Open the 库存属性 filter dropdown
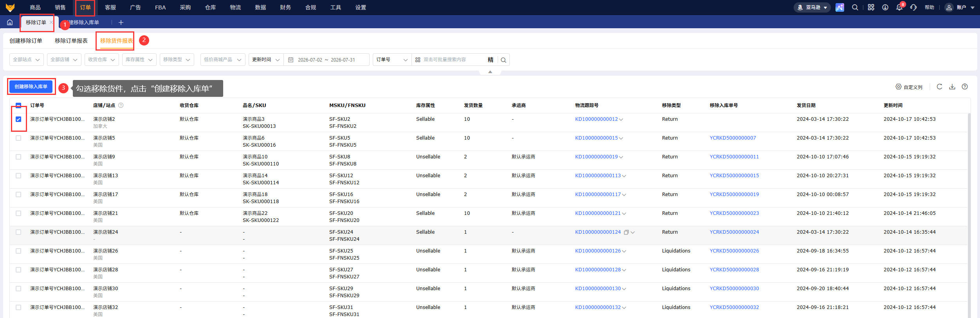Viewport: 980px width, 318px height. tap(139, 60)
